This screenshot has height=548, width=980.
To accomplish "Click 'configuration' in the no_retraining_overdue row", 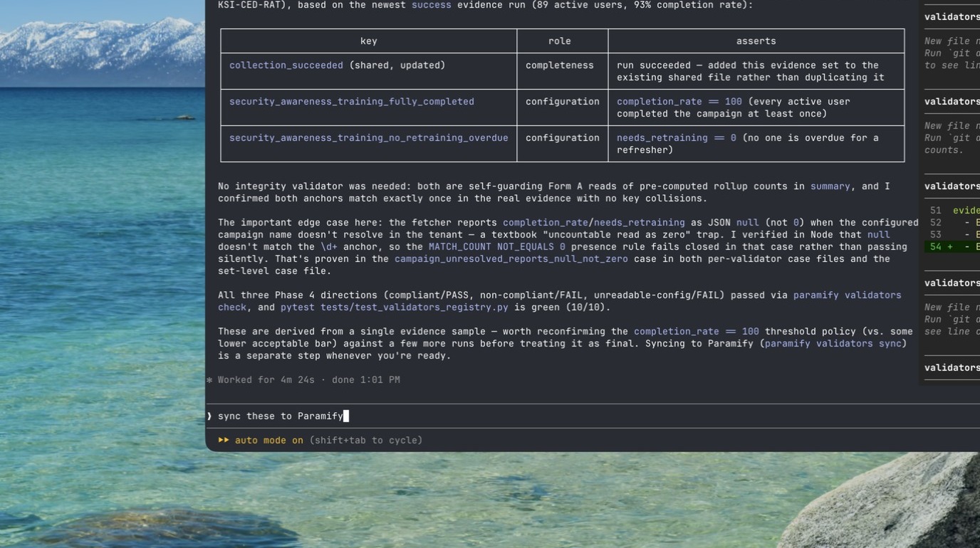I will click(x=563, y=138).
